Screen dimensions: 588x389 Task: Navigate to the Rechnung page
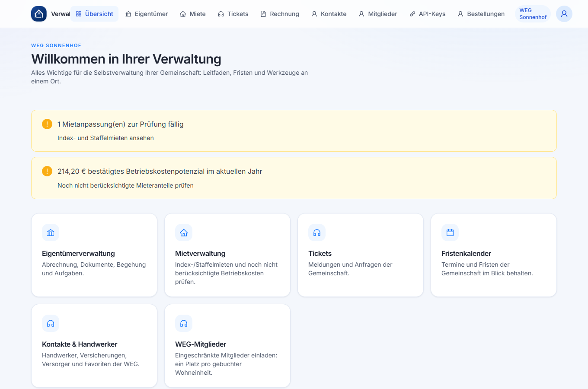(280, 14)
